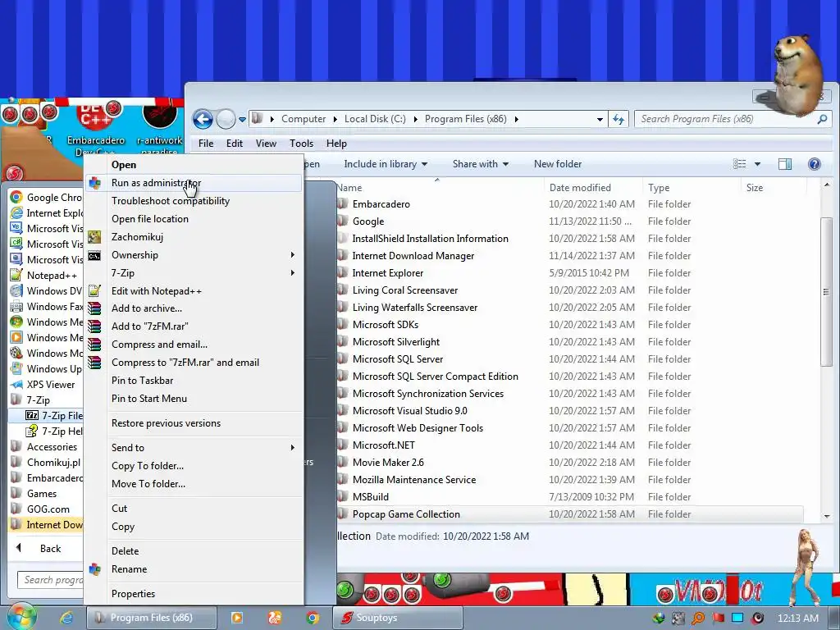This screenshot has width=840, height=630.
Task: Open address bar history dropdown
Action: 600,120
